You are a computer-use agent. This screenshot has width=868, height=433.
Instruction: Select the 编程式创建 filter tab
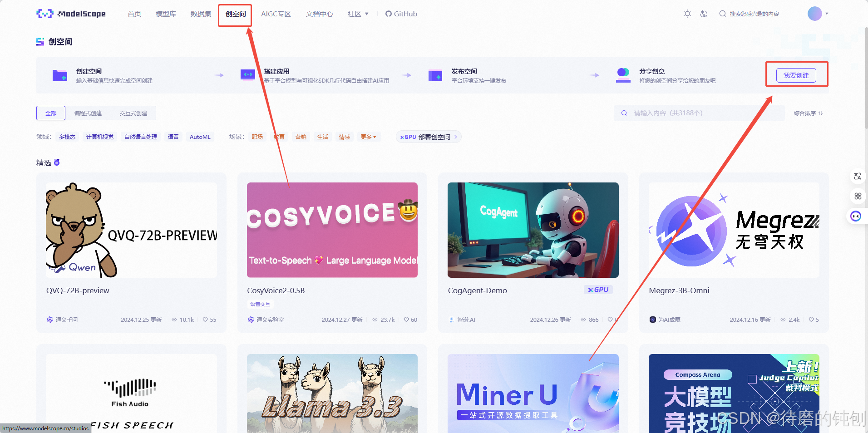[x=88, y=113]
